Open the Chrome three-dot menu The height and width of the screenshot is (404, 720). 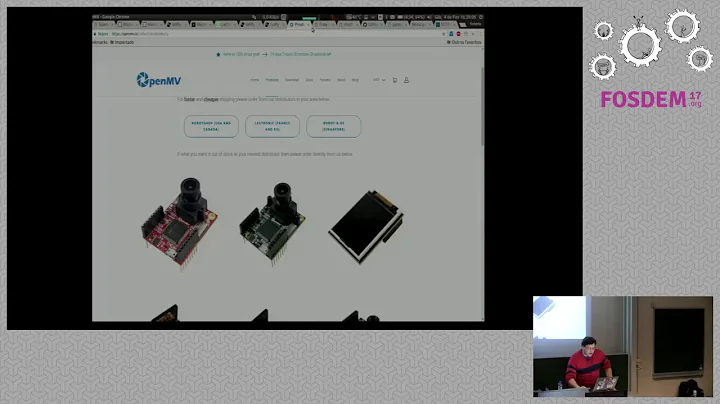[480, 34]
